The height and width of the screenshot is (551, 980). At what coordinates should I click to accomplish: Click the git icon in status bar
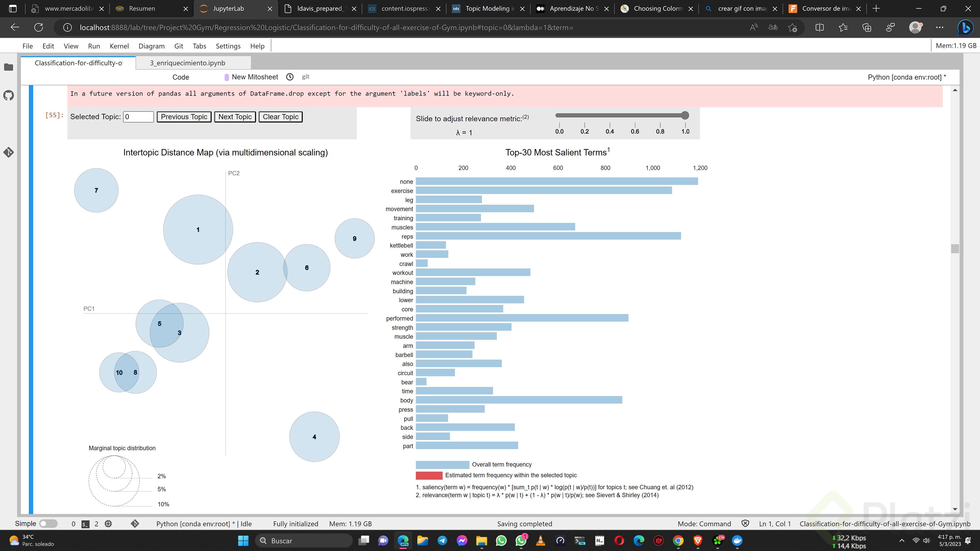pos(135,524)
